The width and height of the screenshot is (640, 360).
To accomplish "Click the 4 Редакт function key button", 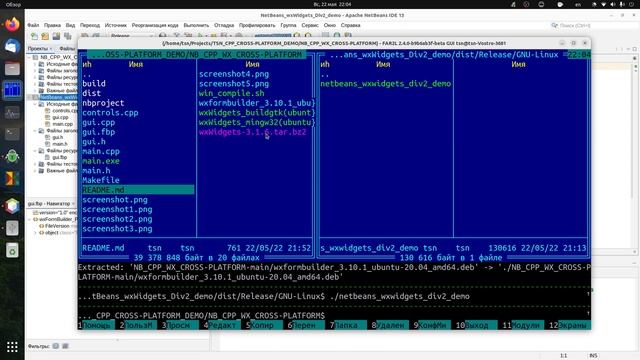I will pos(222,325).
